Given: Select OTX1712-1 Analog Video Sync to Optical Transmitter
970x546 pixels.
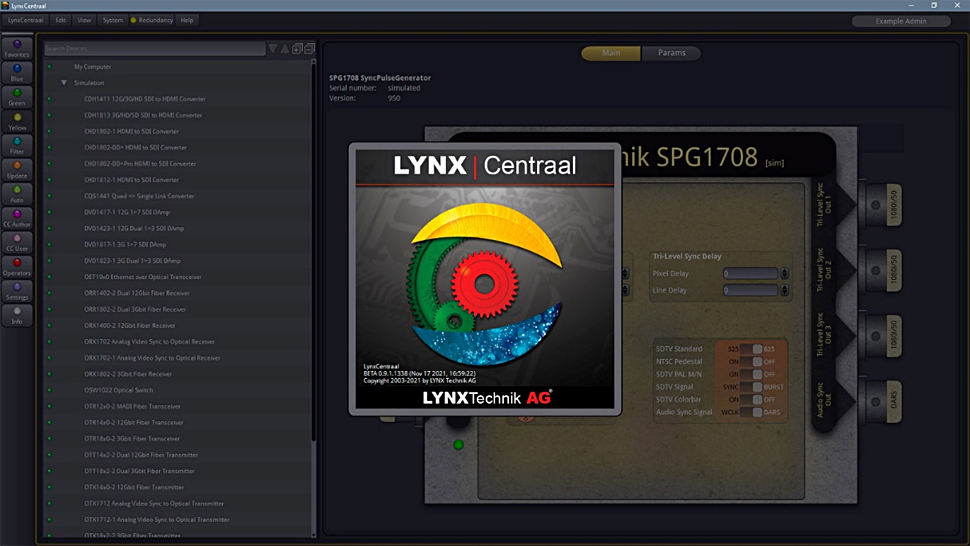Looking at the screenshot, I should 157,519.
